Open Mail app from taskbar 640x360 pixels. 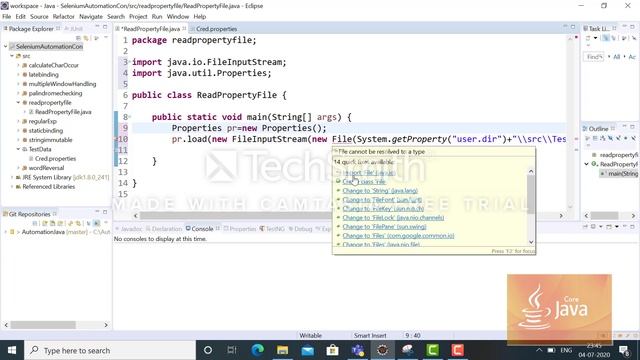(x=308, y=350)
